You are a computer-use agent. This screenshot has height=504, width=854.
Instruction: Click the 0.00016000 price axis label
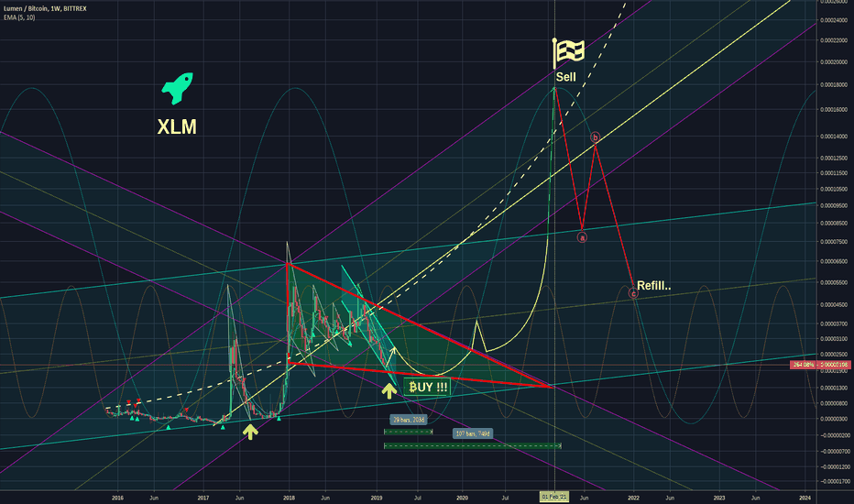coord(834,110)
